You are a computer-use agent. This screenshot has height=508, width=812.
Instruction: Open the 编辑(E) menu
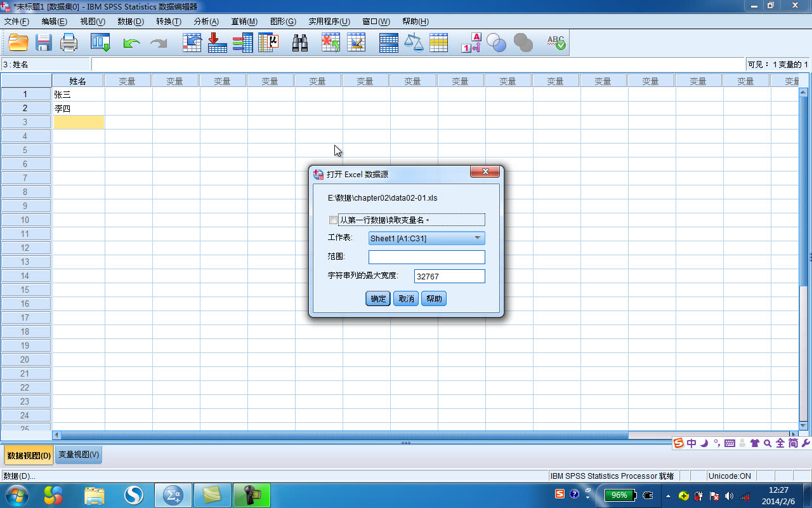[x=55, y=22]
